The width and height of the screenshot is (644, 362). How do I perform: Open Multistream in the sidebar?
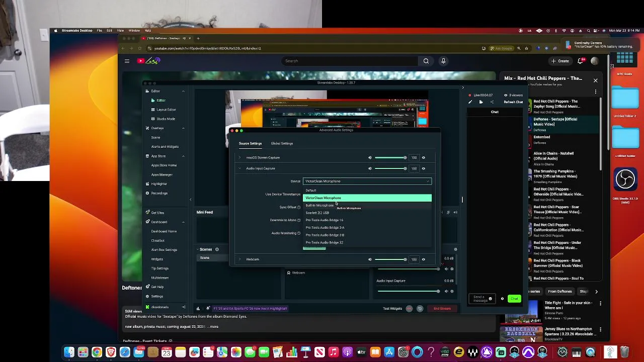pyautogui.click(x=160, y=278)
